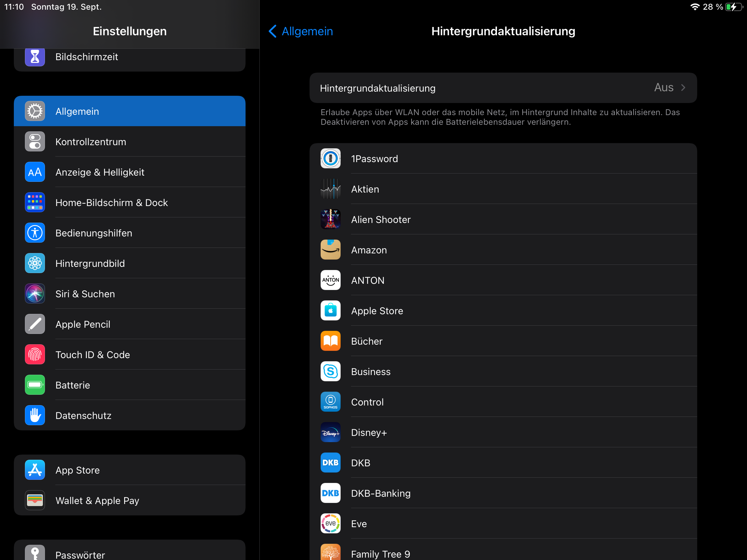
Task: Tap the Bücher app icon
Action: coord(330,341)
